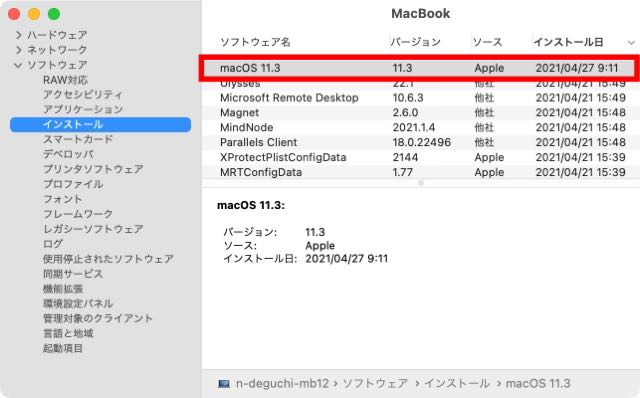
Task: Select the Parallels Client row
Action: (x=421, y=142)
